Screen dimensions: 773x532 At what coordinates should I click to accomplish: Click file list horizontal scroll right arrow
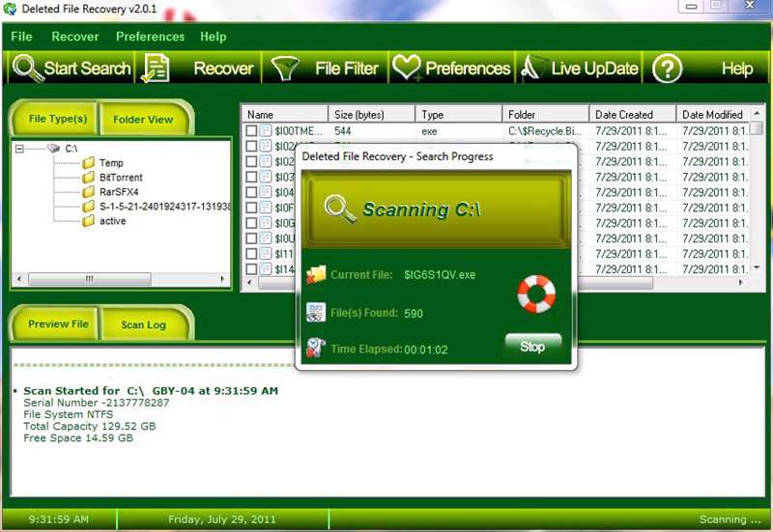[x=740, y=283]
